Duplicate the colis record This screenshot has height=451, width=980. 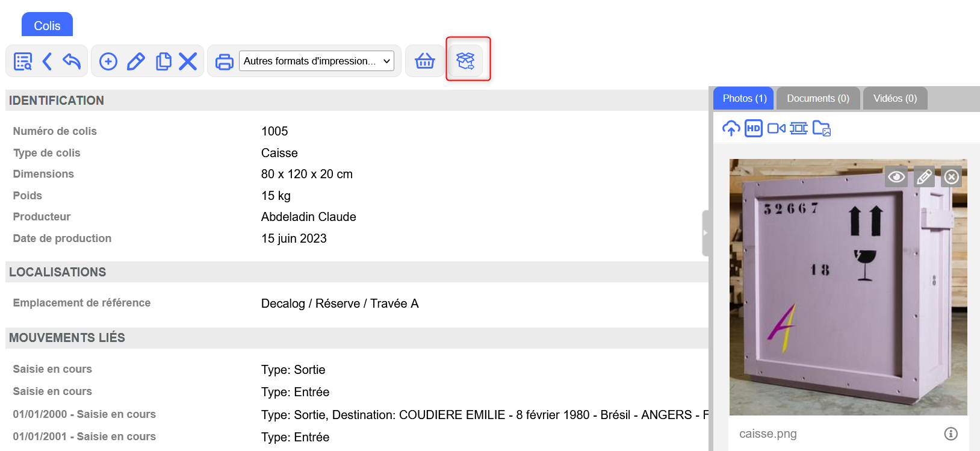[x=163, y=61]
